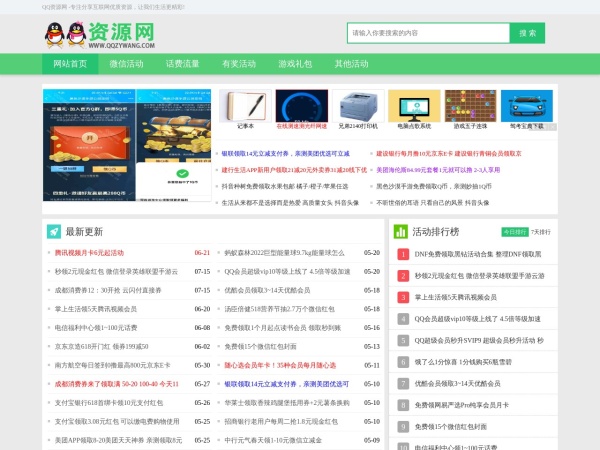Open the 兄弟2140打印机 printer icon

coord(358,106)
